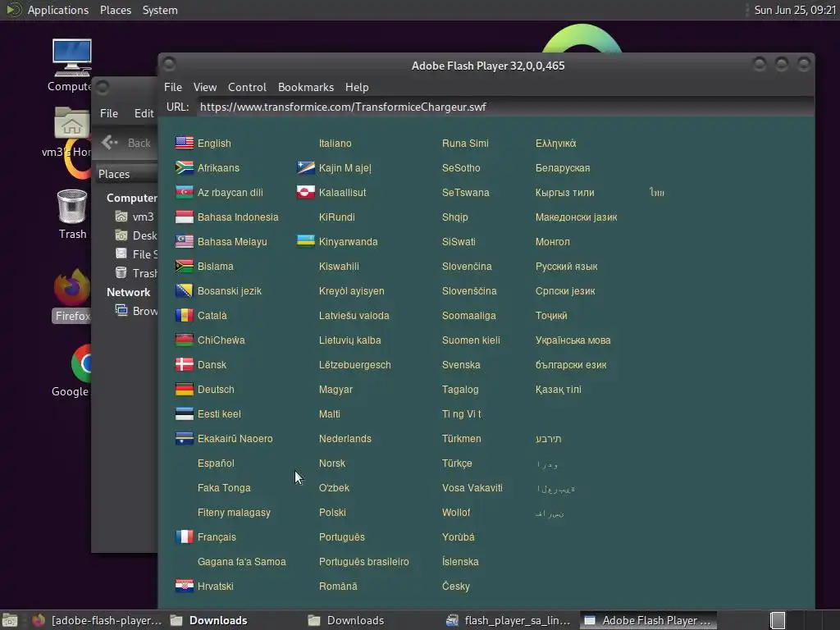
Task: Choose Polski language
Action: [332, 512]
